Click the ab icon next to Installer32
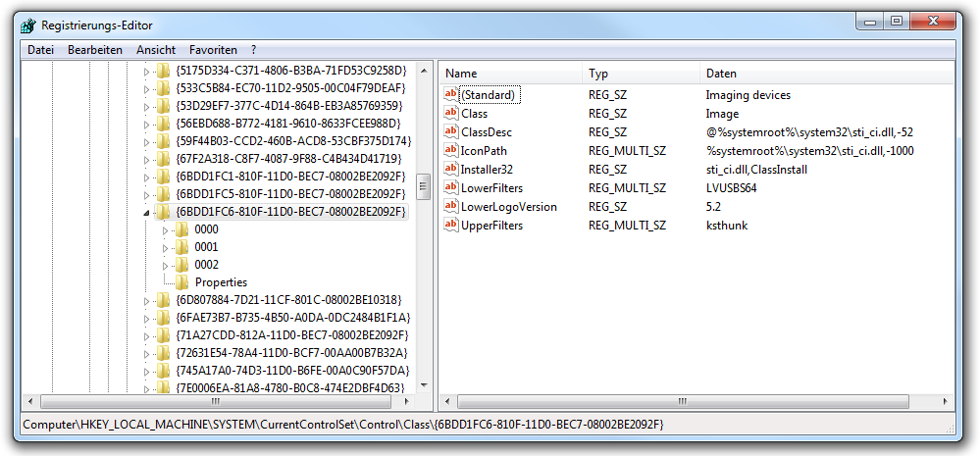 pyautogui.click(x=450, y=169)
